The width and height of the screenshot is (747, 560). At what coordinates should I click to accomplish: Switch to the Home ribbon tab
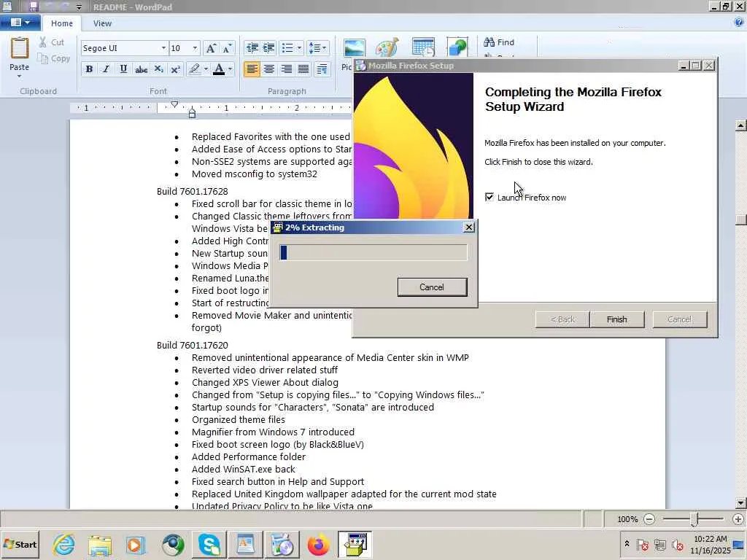[62, 23]
